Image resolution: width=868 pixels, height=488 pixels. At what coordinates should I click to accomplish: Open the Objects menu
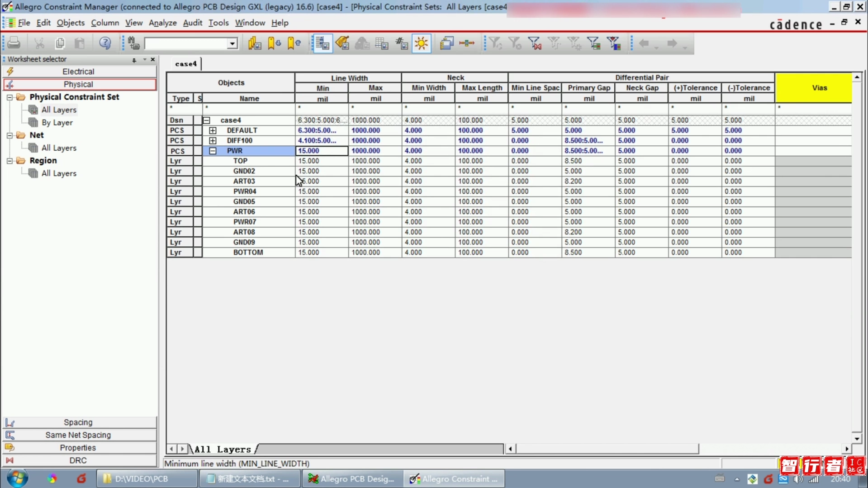pyautogui.click(x=71, y=23)
